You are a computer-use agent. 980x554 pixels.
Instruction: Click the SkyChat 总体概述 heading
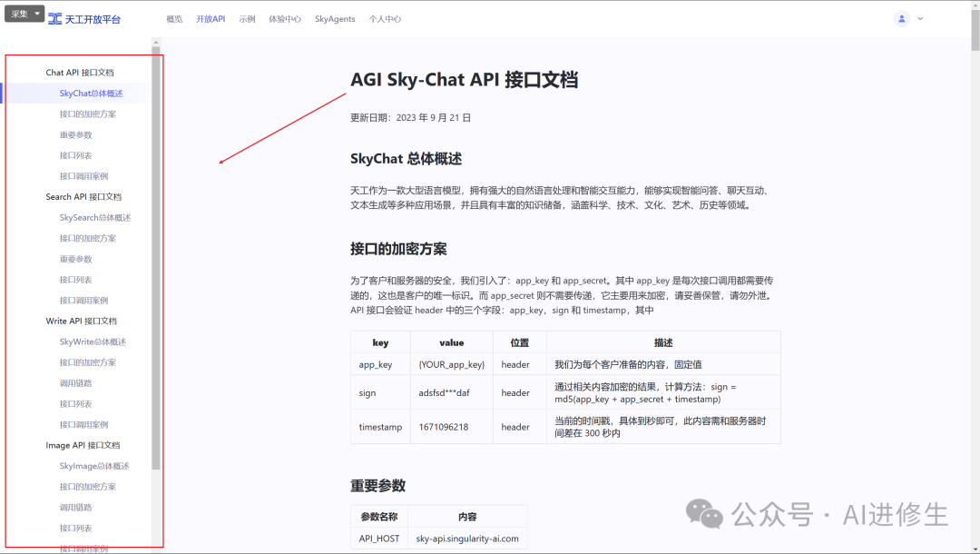coord(406,159)
